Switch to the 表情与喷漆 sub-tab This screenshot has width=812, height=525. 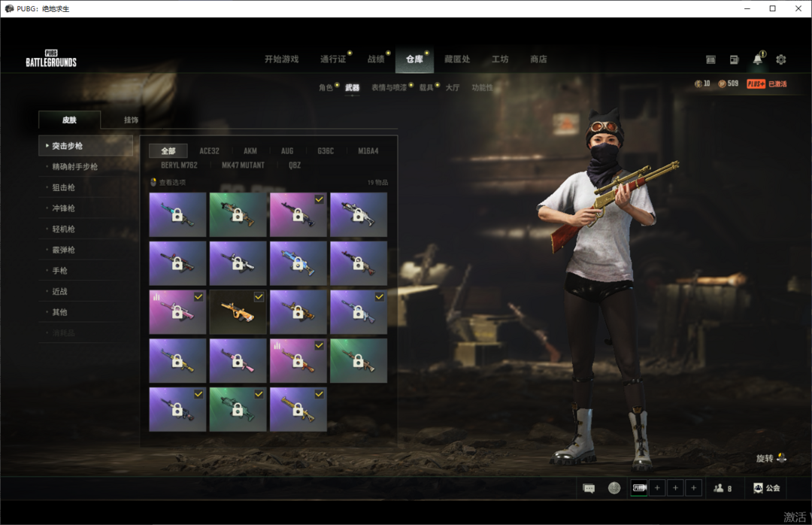(389, 87)
